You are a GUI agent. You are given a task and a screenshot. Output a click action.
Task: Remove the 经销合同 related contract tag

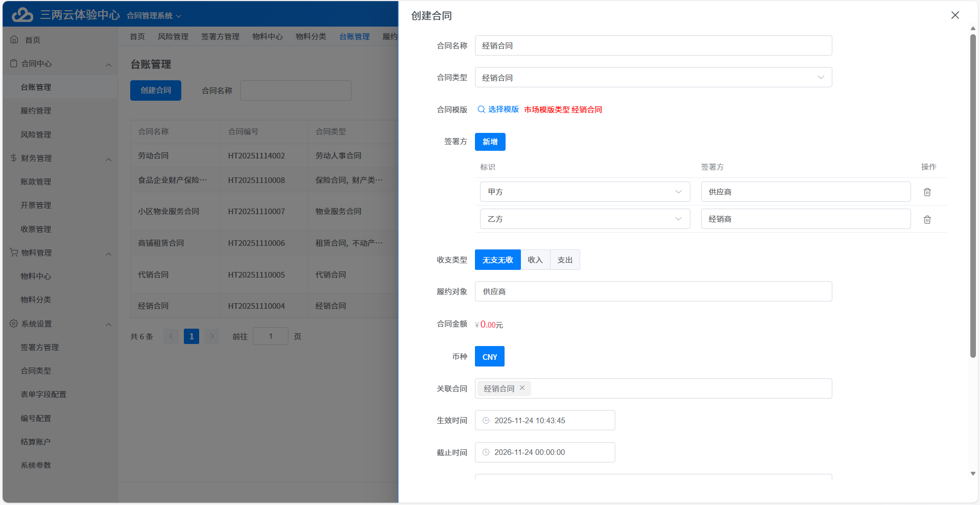click(522, 388)
